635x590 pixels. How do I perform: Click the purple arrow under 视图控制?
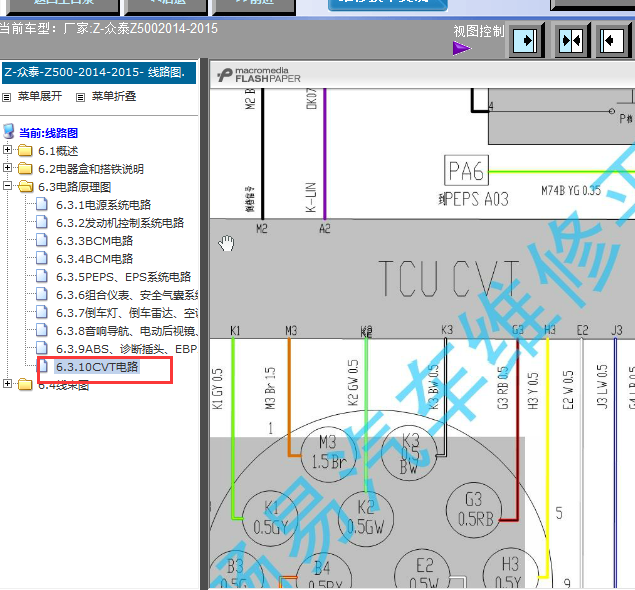pos(462,49)
